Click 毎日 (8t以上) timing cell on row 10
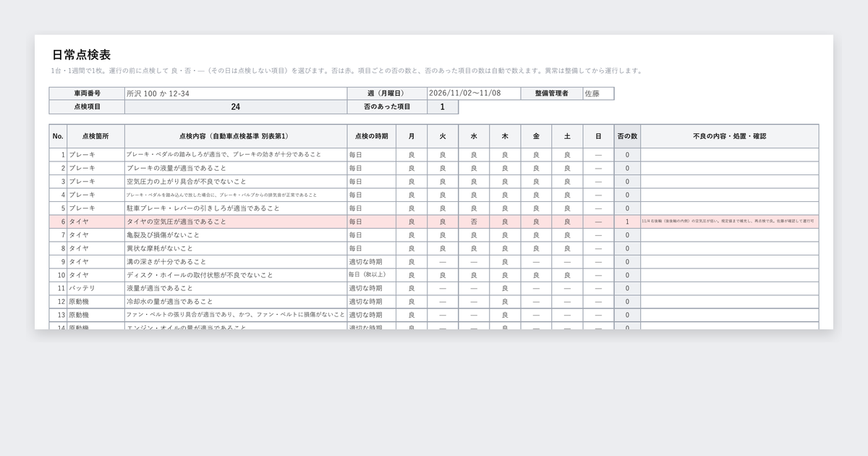The image size is (868, 456). [371, 276]
